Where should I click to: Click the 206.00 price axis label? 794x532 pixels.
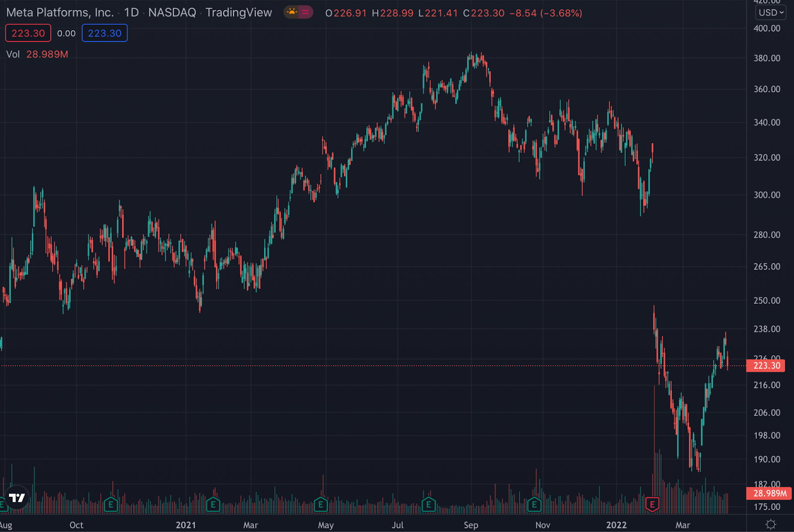coord(767,413)
